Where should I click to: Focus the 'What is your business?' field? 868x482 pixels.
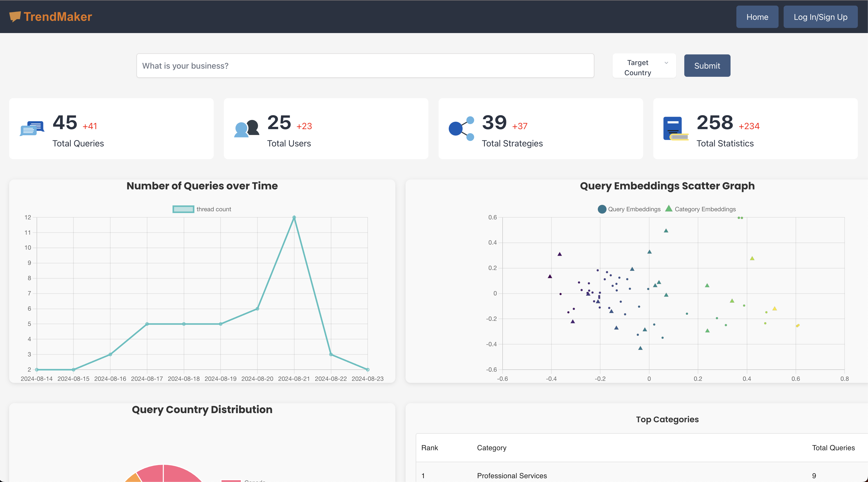[365, 66]
